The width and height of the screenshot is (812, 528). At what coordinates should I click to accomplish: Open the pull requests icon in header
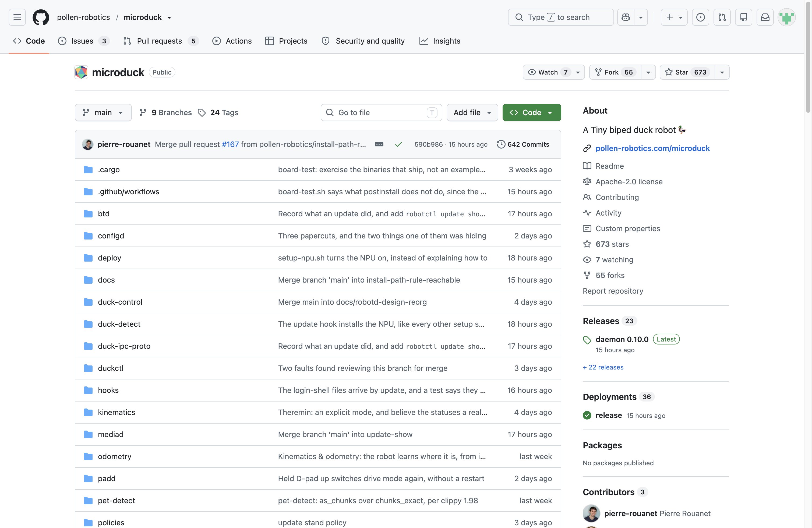[x=722, y=17]
